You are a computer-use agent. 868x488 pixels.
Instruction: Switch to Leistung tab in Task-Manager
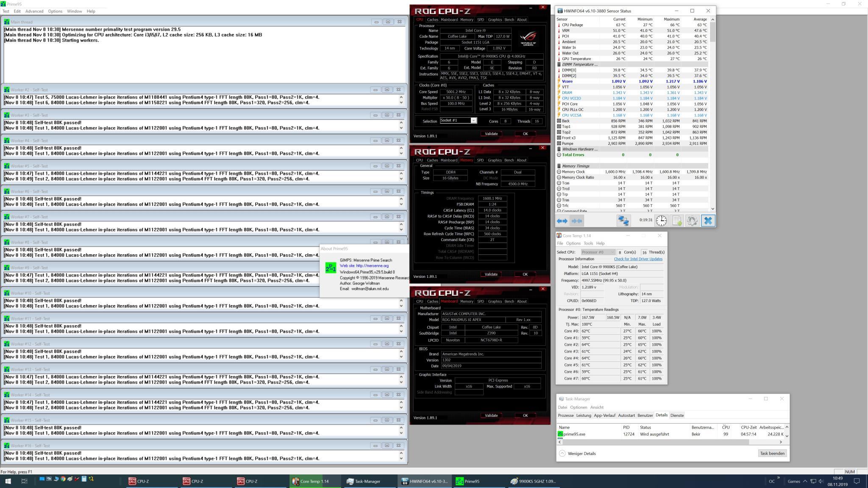[x=583, y=415]
